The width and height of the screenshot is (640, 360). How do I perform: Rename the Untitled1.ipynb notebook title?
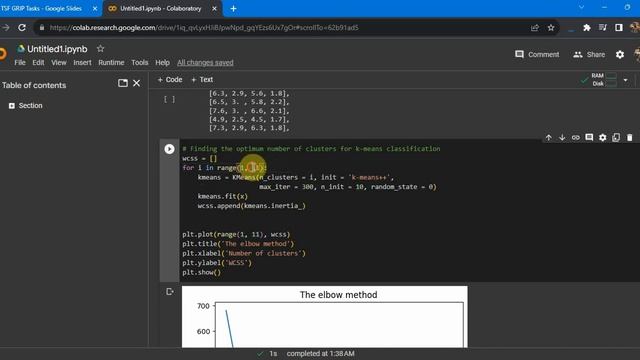pyautogui.click(x=57, y=49)
